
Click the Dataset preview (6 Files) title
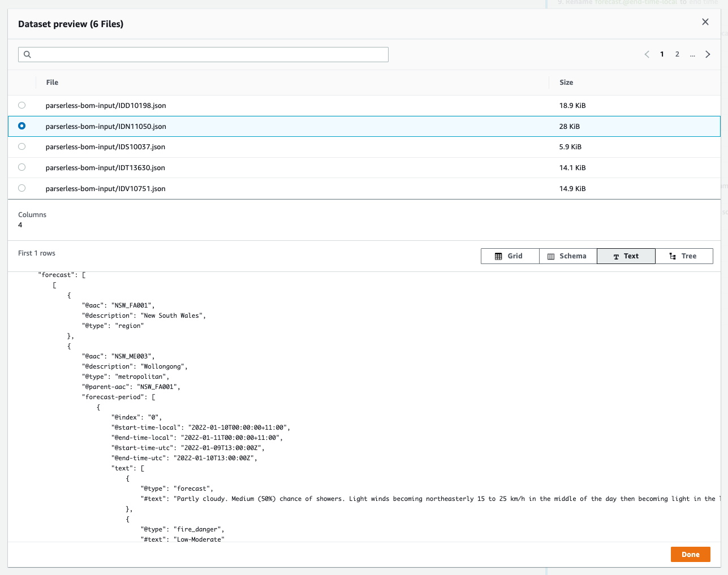pos(71,24)
